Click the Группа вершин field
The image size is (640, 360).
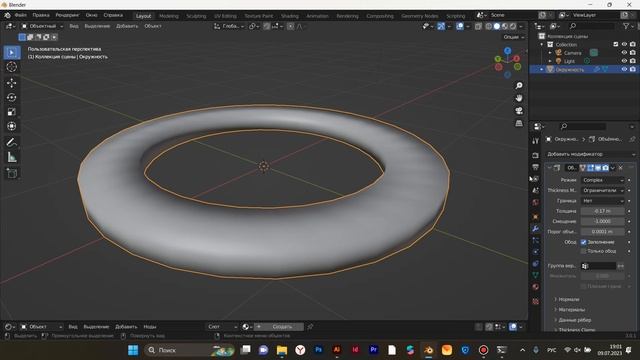598,266
